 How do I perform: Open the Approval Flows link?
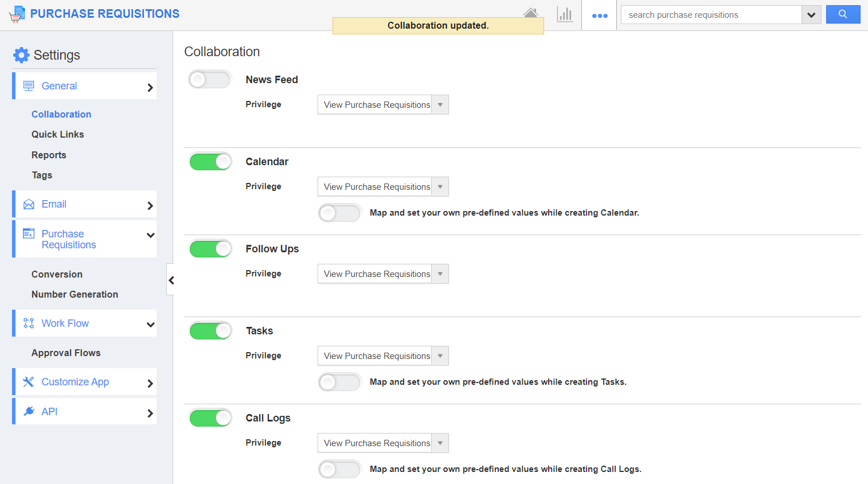[66, 353]
